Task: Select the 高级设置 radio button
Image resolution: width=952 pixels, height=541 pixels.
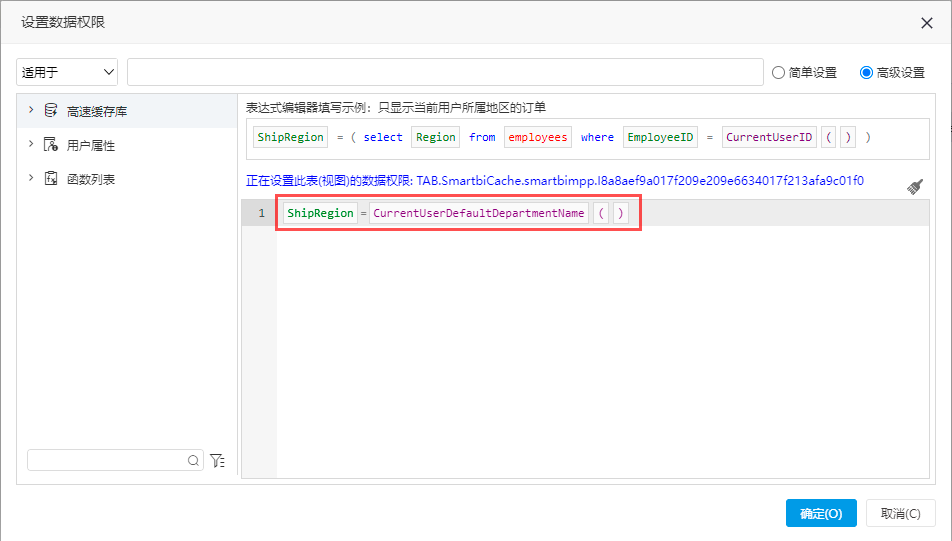Action: pos(866,72)
